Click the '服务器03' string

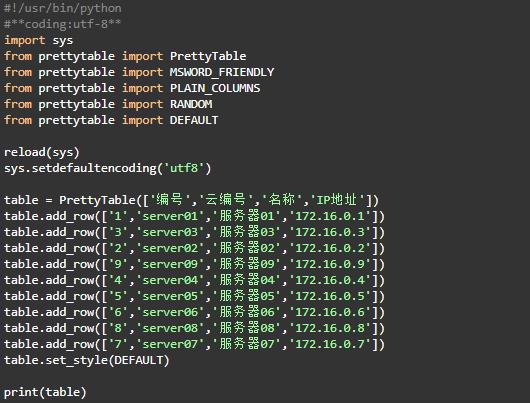pos(247,232)
